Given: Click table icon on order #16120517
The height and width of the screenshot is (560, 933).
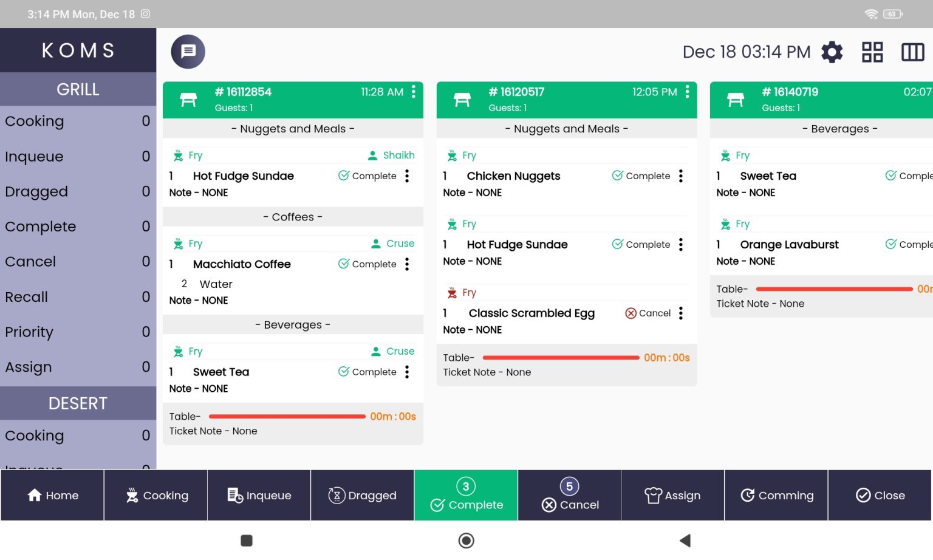Looking at the screenshot, I should pos(462,100).
